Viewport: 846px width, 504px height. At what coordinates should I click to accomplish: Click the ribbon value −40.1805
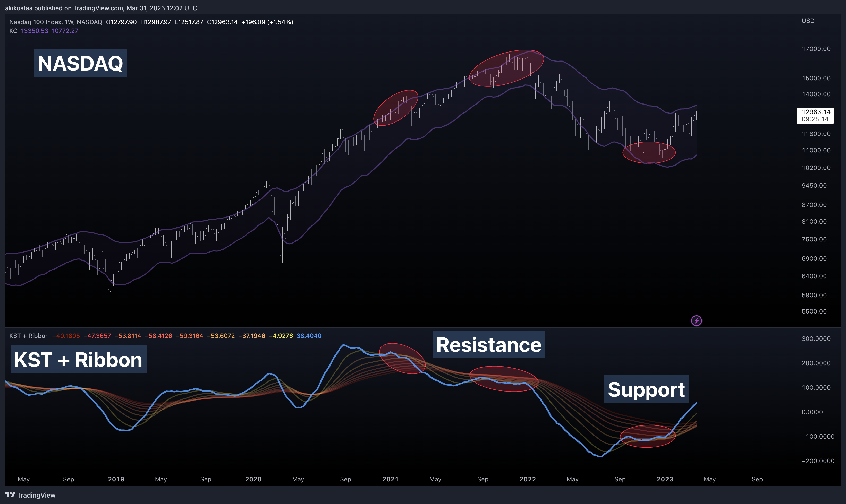coord(66,336)
